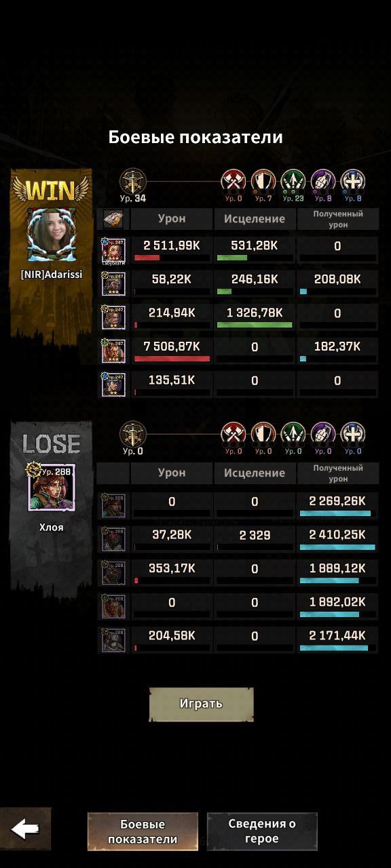Select winner hero with 2 511,99K damage
Image resolution: width=391 pixels, height=868 pixels.
pos(113,250)
